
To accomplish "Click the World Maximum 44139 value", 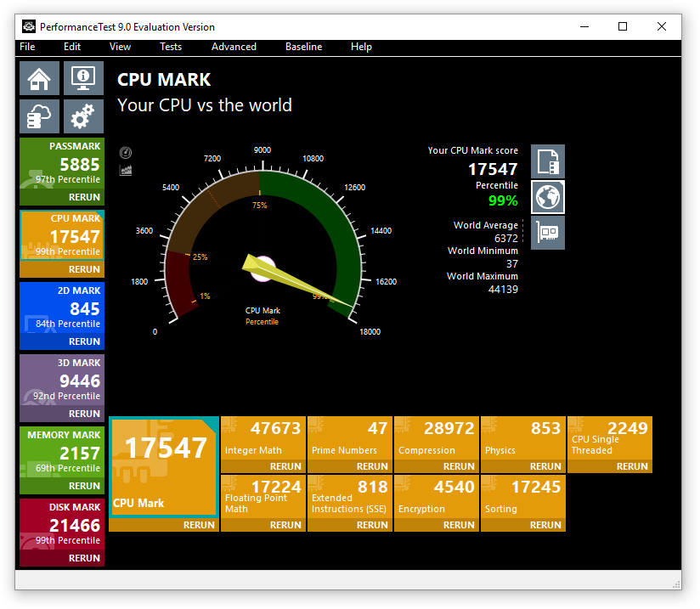I will (x=503, y=290).
